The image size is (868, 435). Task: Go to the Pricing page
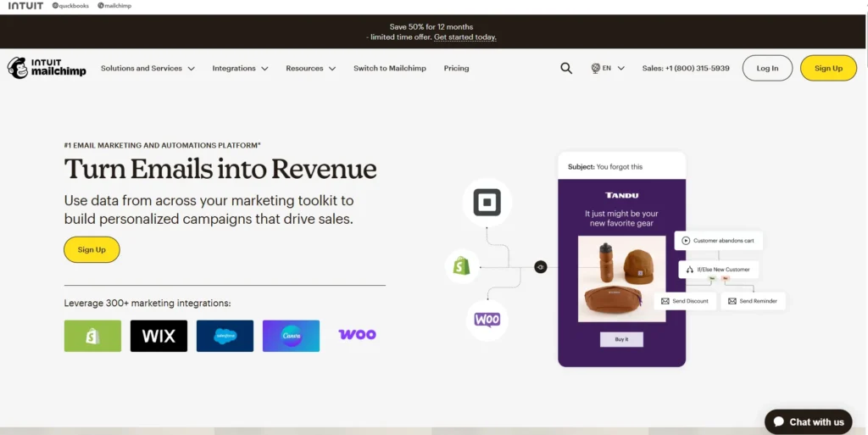coord(456,69)
